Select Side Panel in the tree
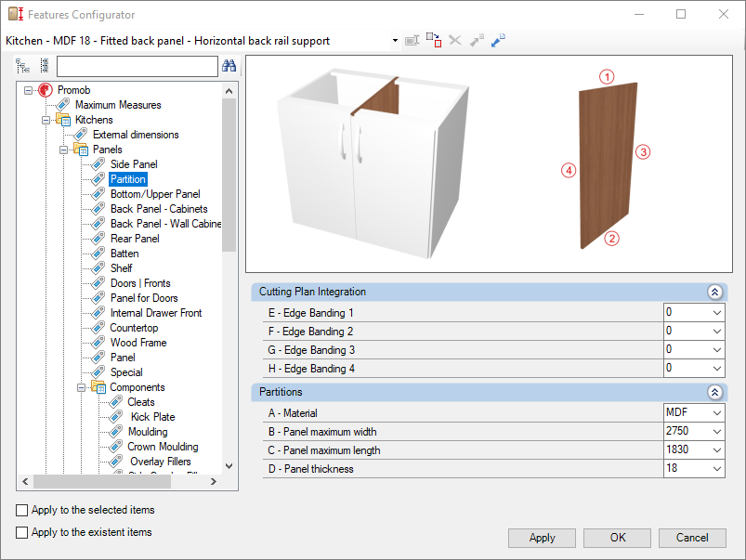Screen dimensions: 746x560 (134, 164)
